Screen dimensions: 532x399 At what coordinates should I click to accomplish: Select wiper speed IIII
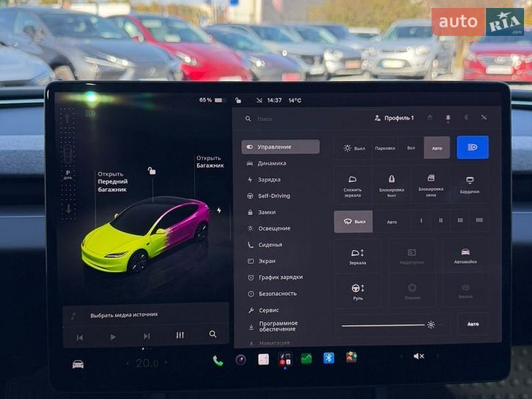(479, 220)
